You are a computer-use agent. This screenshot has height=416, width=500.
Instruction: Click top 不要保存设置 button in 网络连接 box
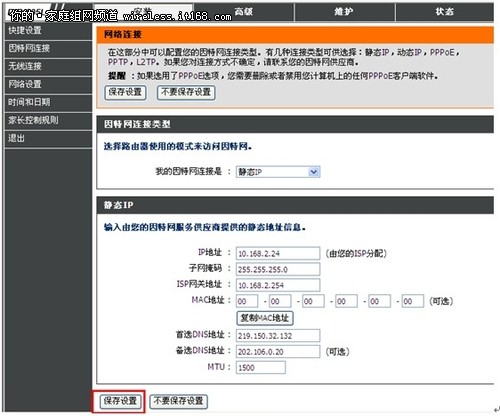pyautogui.click(x=186, y=92)
